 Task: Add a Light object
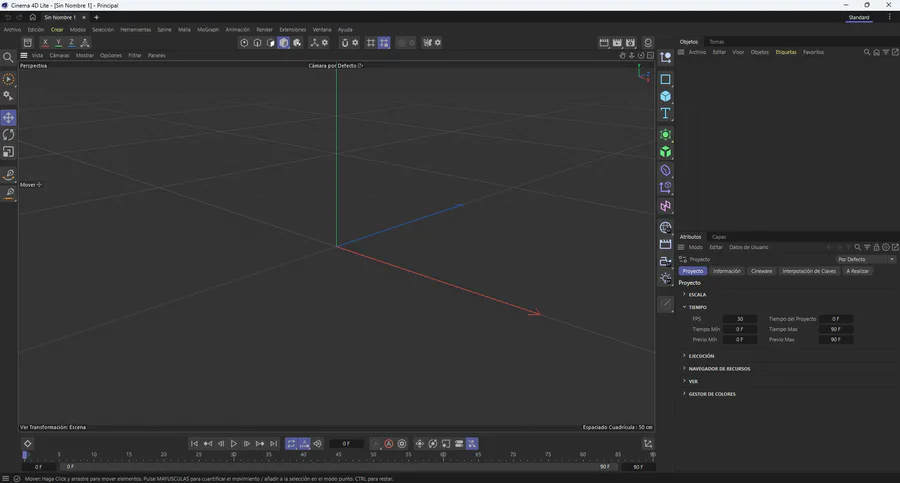pos(665,279)
